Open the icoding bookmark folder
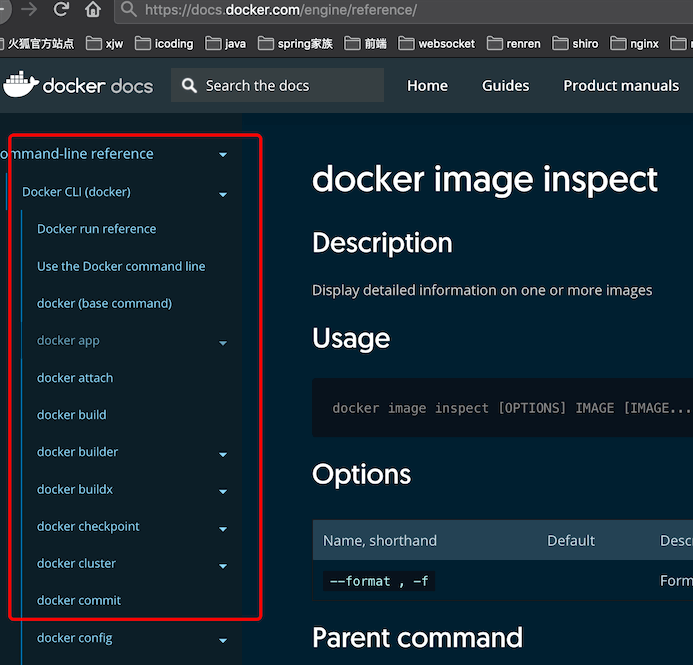The width and height of the screenshot is (693, 665). [x=164, y=43]
